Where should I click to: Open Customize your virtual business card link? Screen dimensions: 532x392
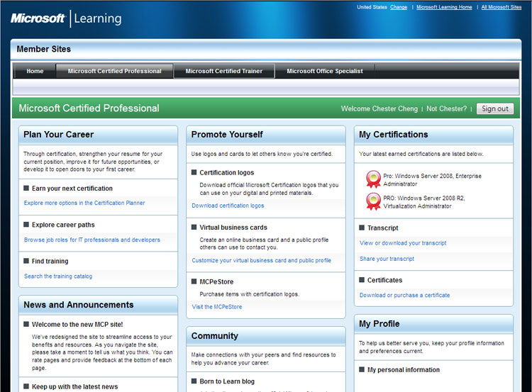[x=261, y=260]
